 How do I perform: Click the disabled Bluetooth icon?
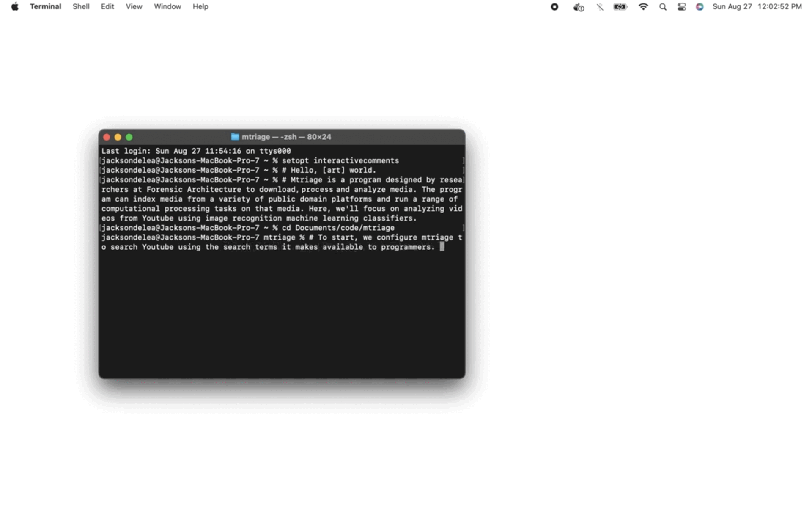[600, 7]
